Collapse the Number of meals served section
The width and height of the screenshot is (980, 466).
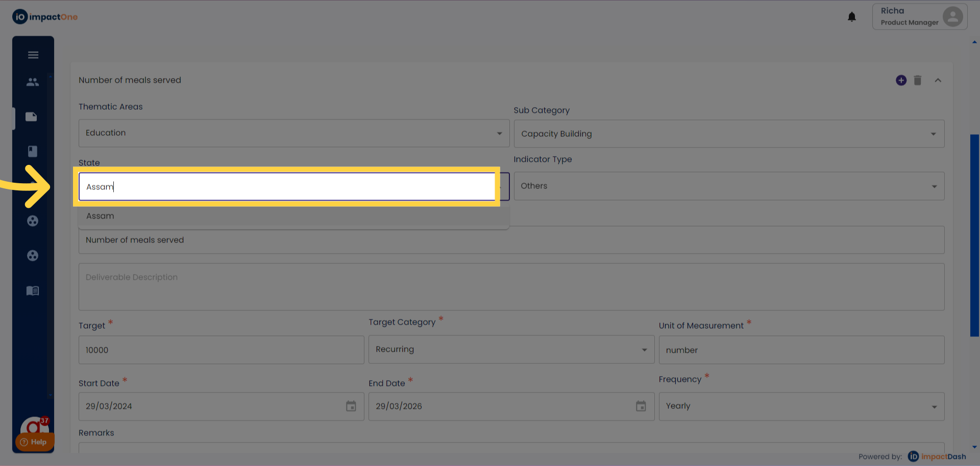click(x=938, y=81)
